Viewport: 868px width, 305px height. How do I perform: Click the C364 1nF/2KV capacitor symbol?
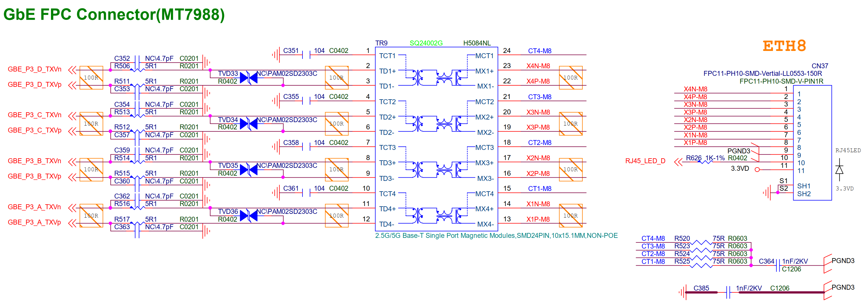[x=778, y=266]
